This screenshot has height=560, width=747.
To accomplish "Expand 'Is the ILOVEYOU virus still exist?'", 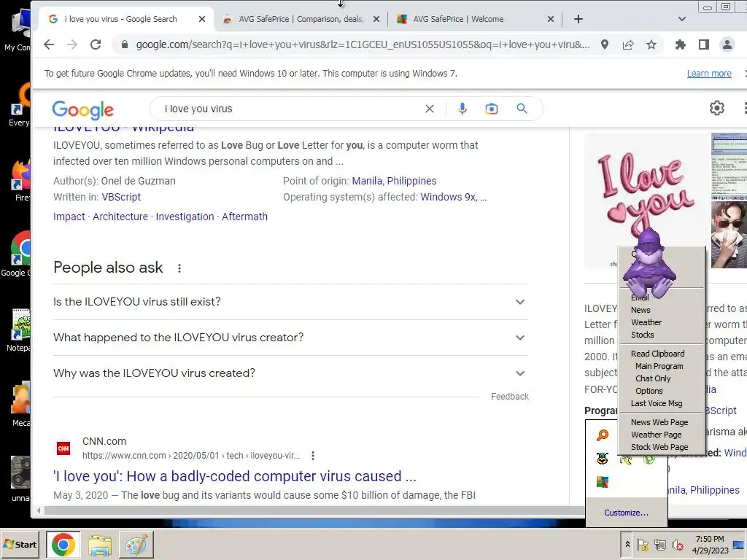I will pos(290,302).
